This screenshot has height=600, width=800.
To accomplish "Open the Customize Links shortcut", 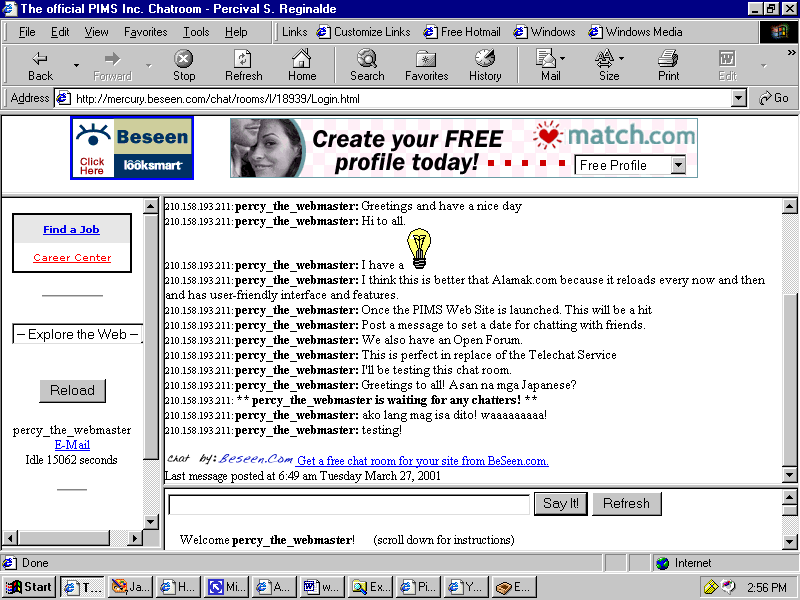I will point(364,32).
